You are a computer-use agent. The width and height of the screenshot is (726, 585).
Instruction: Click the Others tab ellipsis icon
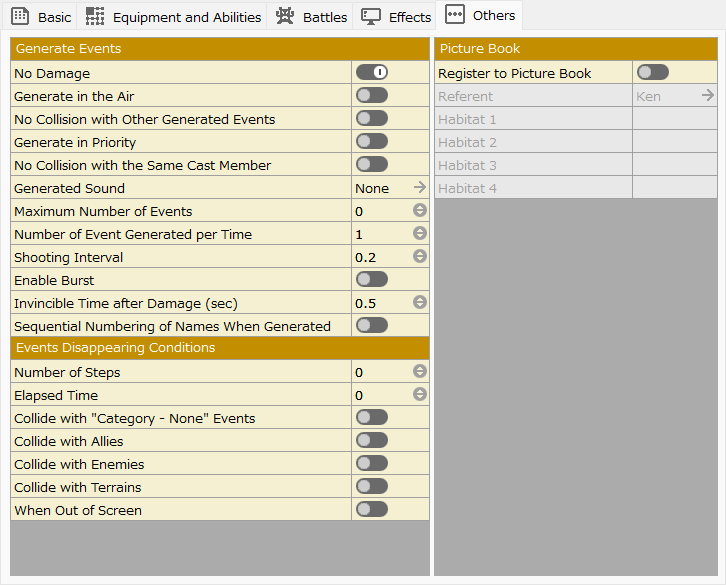455,15
